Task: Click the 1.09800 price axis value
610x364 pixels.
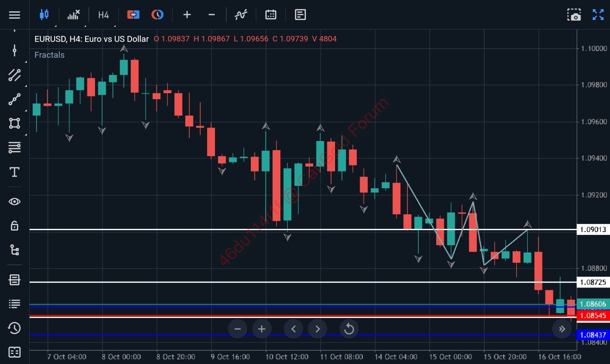Action: (593, 85)
